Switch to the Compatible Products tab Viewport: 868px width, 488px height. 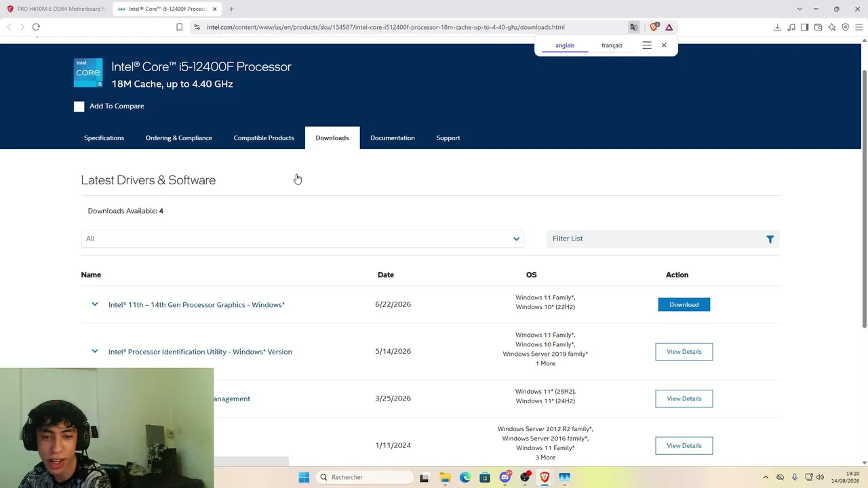click(x=264, y=138)
